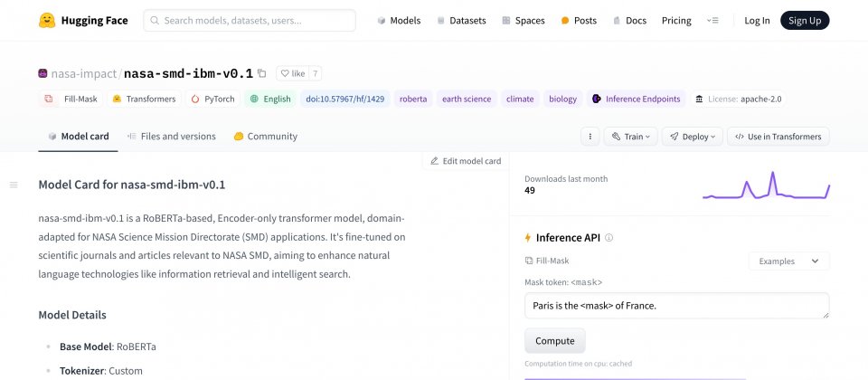
Task: Click the heart like button
Action: (x=292, y=73)
